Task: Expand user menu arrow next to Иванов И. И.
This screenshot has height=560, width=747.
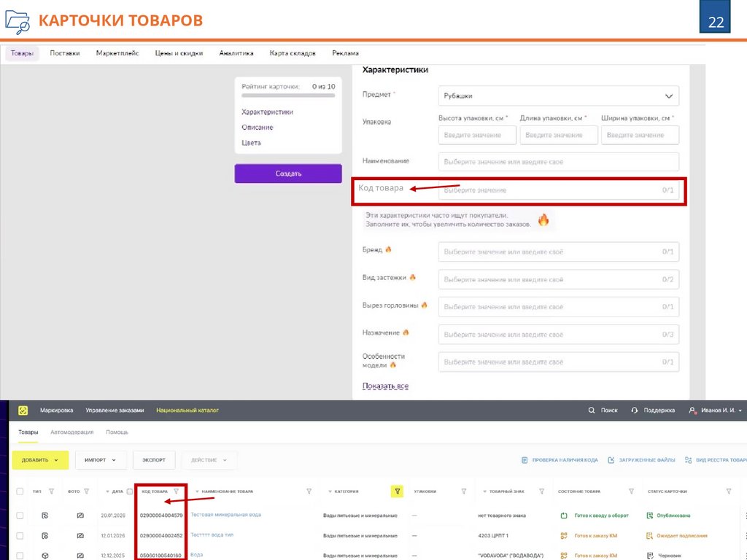Action: pyautogui.click(x=740, y=411)
